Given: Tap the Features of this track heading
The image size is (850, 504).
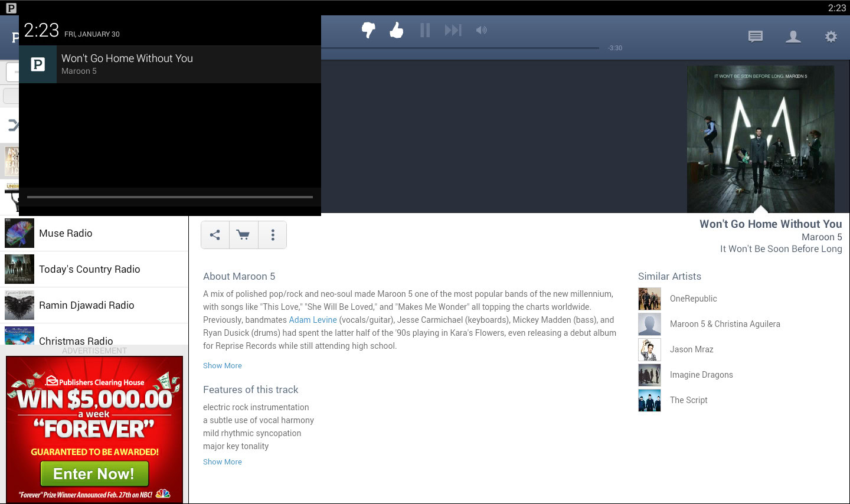Looking at the screenshot, I should [250, 390].
